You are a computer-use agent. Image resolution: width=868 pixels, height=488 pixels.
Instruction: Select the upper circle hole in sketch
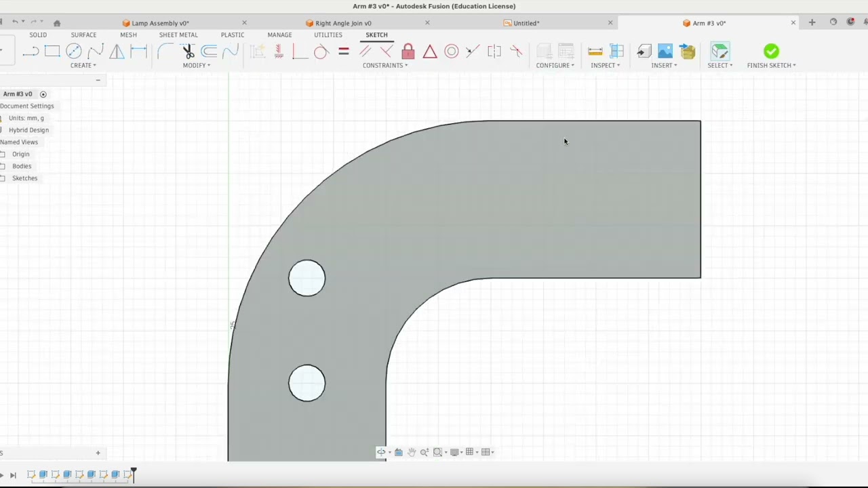pyautogui.click(x=307, y=278)
